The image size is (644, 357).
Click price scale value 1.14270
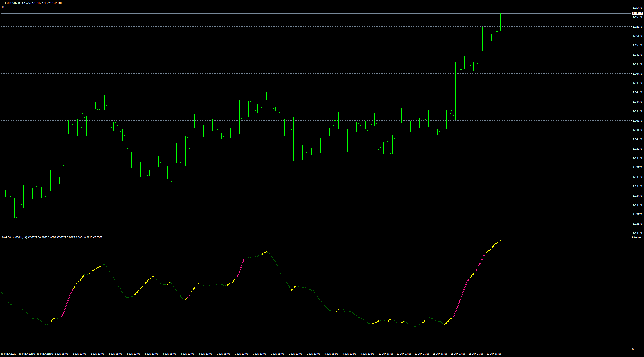637,121
